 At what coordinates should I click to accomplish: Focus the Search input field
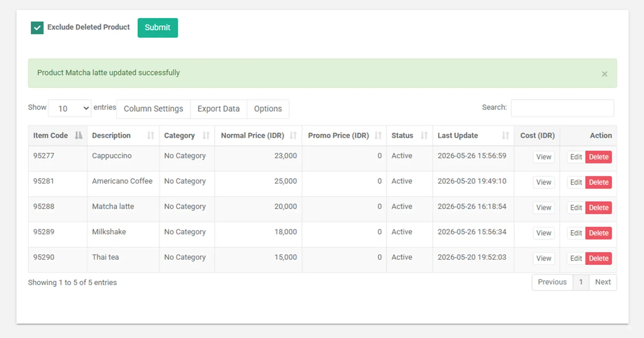[x=562, y=108]
